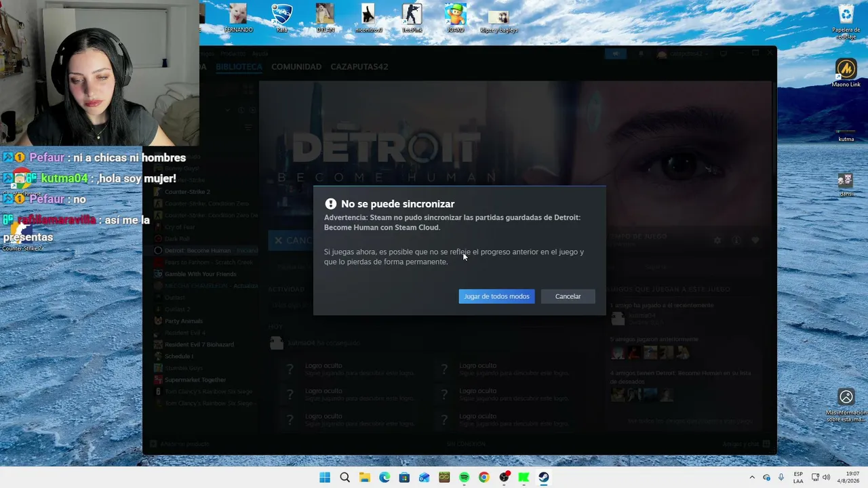The height and width of the screenshot is (488, 868).
Task: Open Microsoft Store from the taskbar
Action: coord(404,477)
